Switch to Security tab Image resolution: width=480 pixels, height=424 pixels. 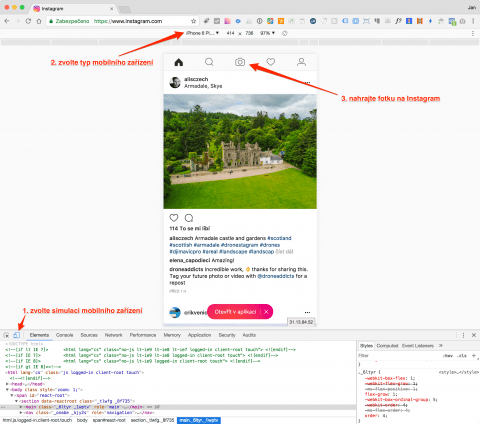pos(227,335)
